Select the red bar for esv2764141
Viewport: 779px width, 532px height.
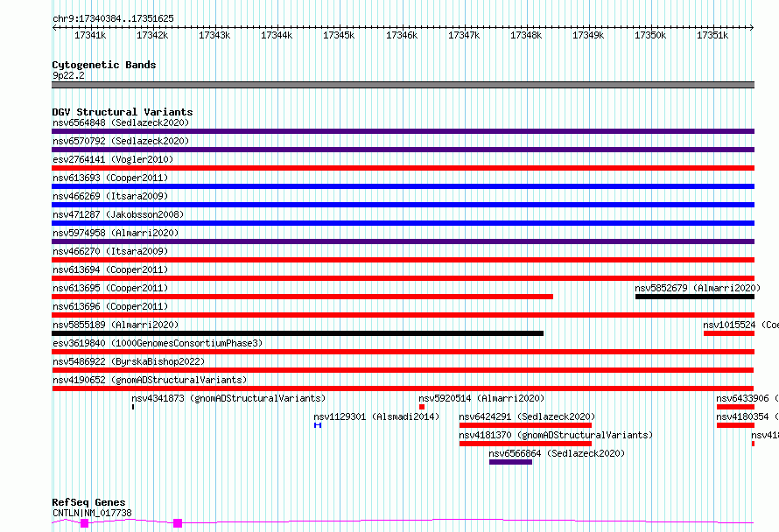click(x=403, y=168)
